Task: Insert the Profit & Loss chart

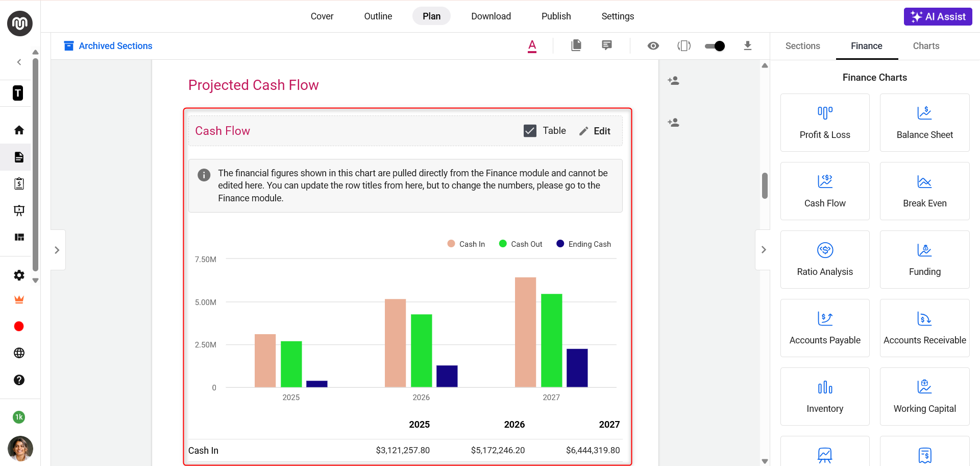Action: [825, 123]
